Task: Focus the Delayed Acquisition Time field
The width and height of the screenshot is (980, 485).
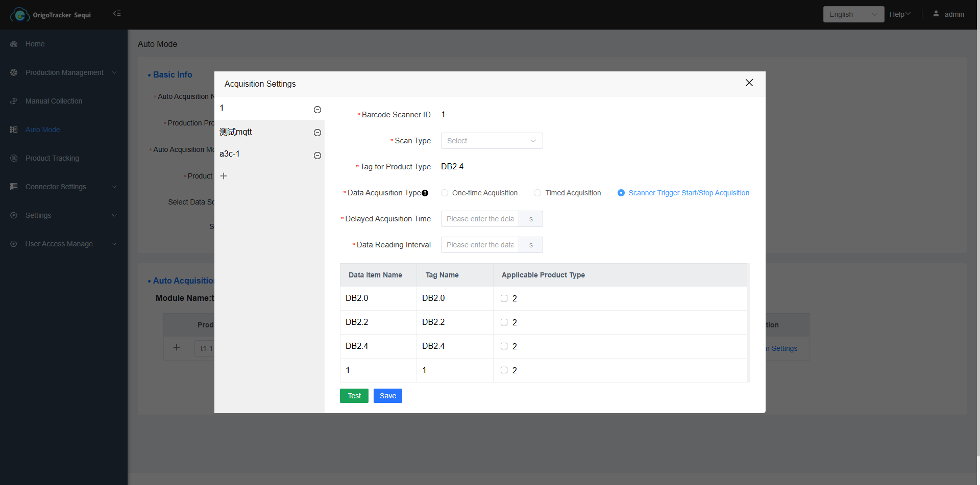Action: (480, 219)
